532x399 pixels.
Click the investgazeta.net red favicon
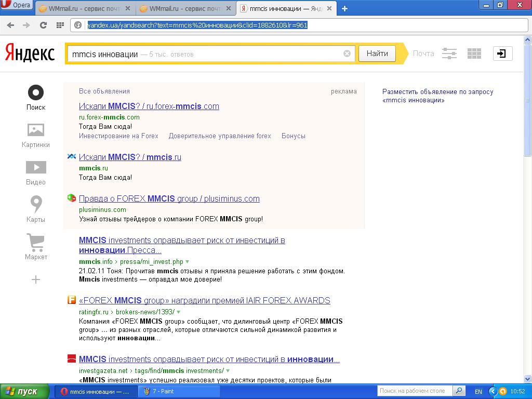71,358
